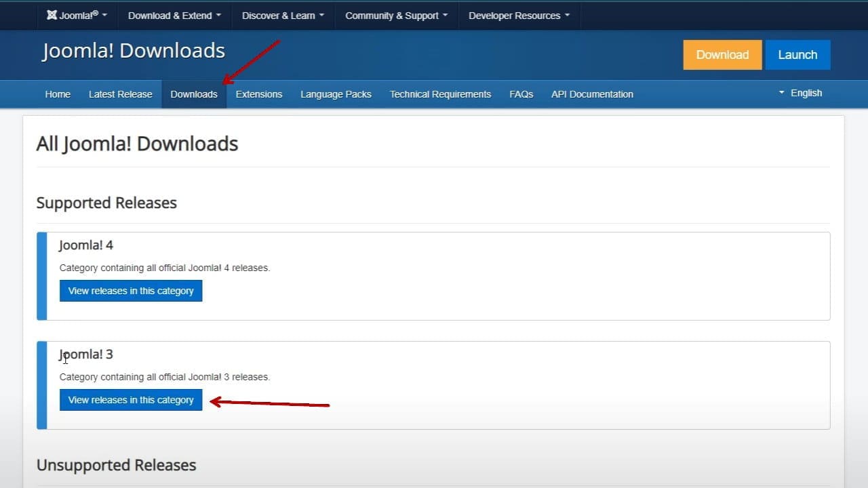Go to Language Packs page

[x=336, y=94]
